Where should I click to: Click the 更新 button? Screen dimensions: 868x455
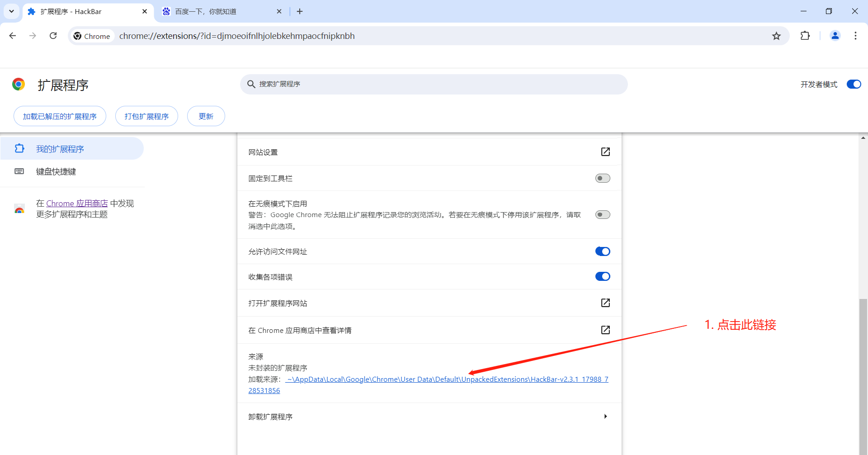pyautogui.click(x=206, y=116)
